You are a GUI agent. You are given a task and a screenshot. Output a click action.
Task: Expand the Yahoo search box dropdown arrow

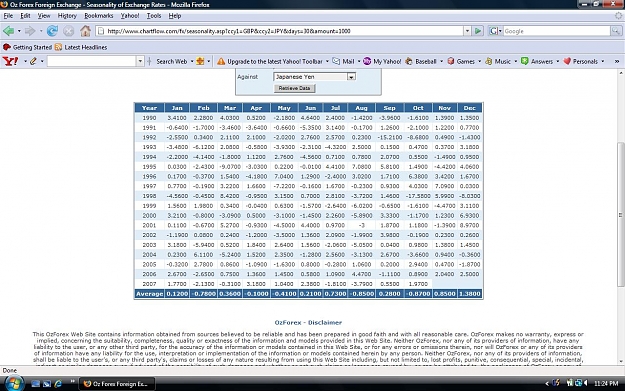pyautogui.click(x=140, y=61)
